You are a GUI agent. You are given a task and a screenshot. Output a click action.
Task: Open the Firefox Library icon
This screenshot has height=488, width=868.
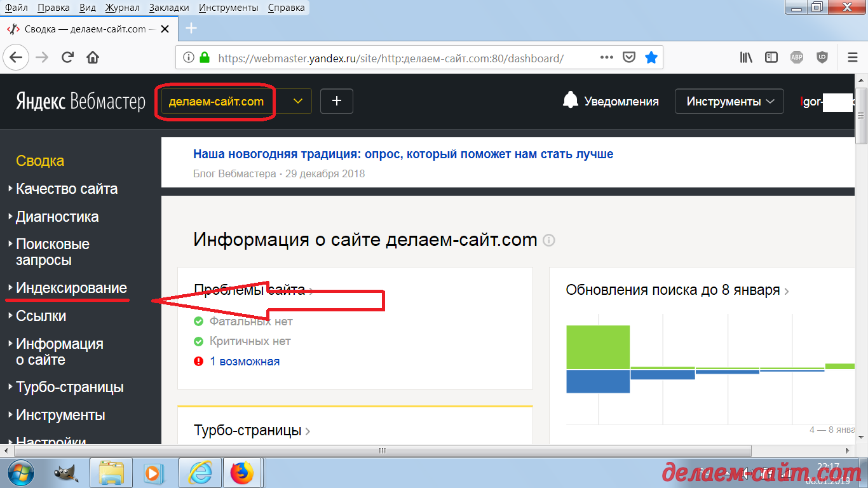(x=746, y=58)
